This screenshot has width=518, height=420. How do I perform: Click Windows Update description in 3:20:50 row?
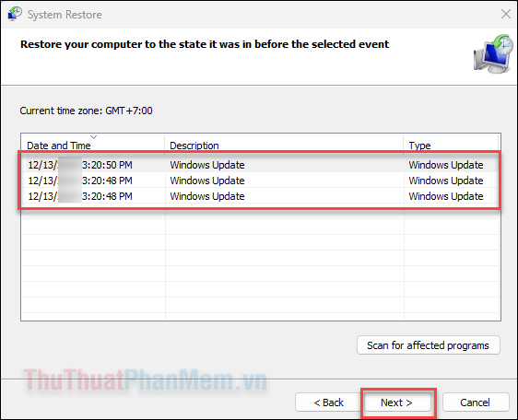click(207, 165)
